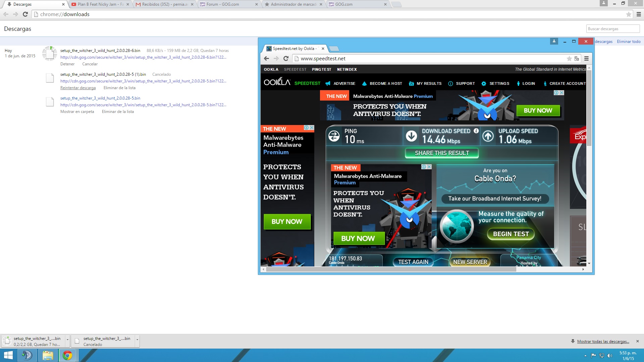Click SHARE THIS RESULT button
Image resolution: width=644 pixels, height=362 pixels.
[442, 153]
